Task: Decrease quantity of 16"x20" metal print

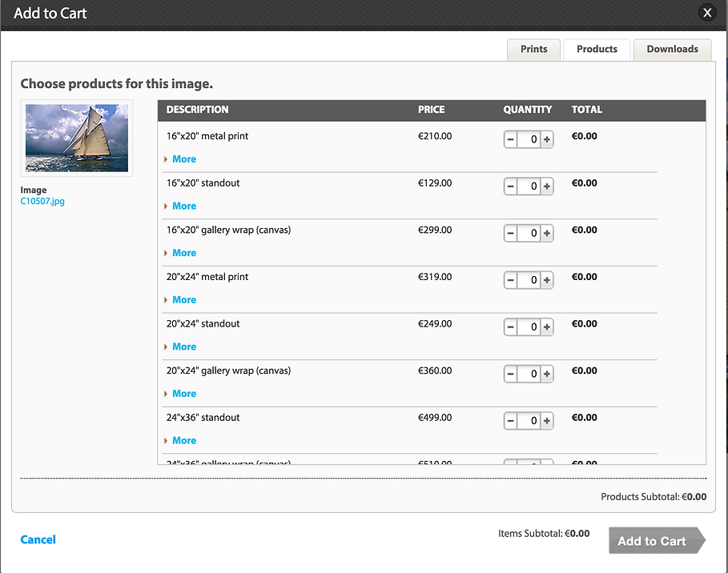Action: 510,139
